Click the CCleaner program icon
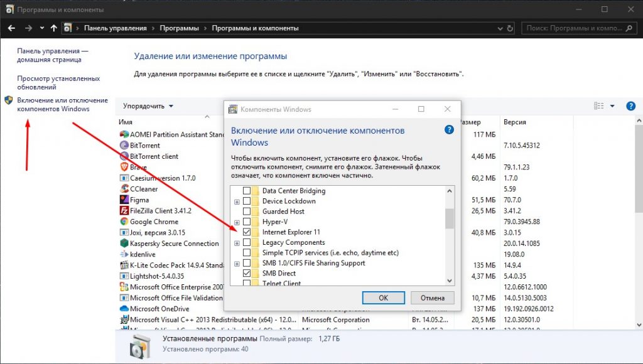Screen dimensions: 643x364 pyautogui.click(x=124, y=189)
